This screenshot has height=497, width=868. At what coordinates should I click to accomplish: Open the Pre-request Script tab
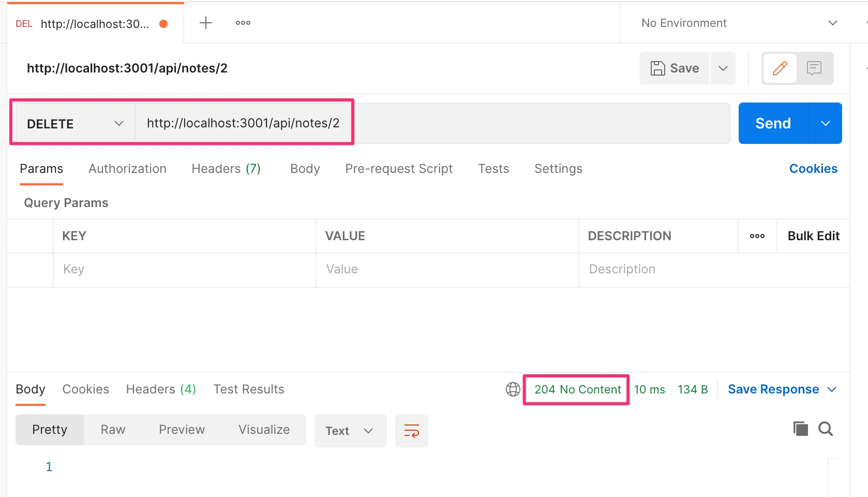pos(399,169)
